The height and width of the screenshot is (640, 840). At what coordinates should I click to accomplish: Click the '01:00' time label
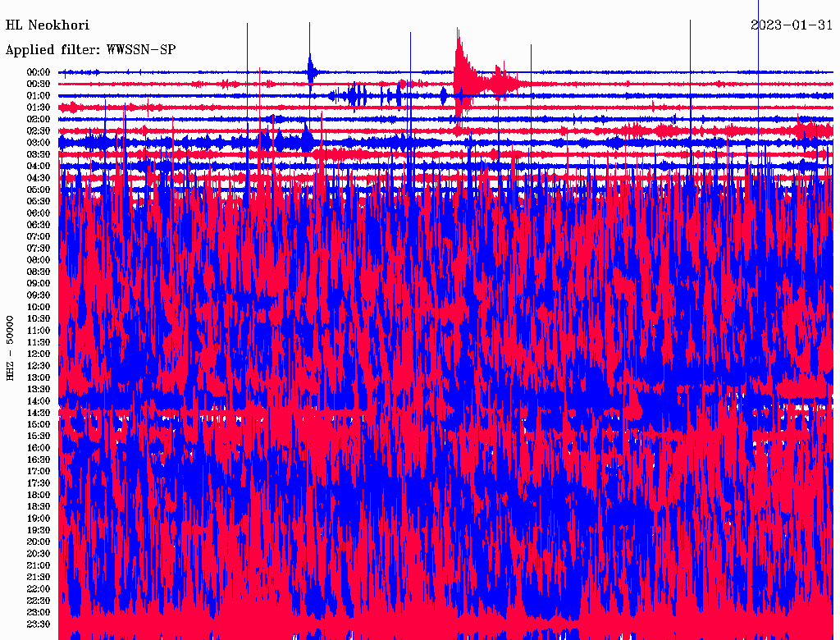[x=39, y=96]
